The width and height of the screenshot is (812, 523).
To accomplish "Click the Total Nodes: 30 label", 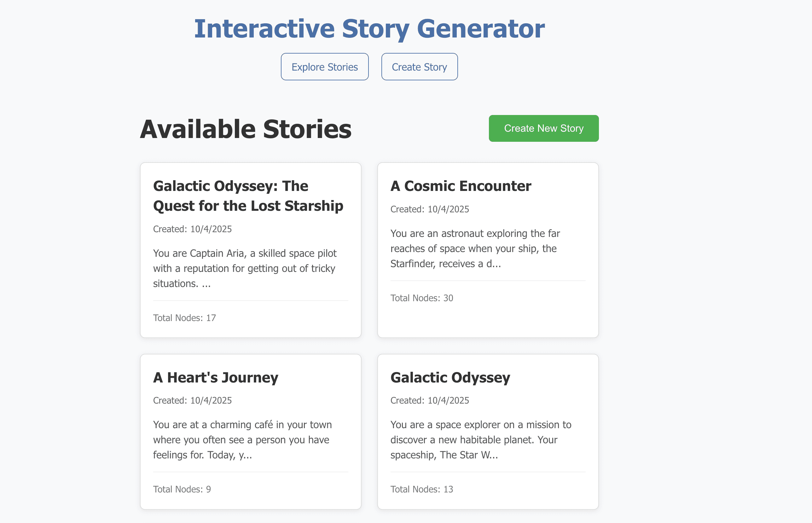I will [x=422, y=298].
